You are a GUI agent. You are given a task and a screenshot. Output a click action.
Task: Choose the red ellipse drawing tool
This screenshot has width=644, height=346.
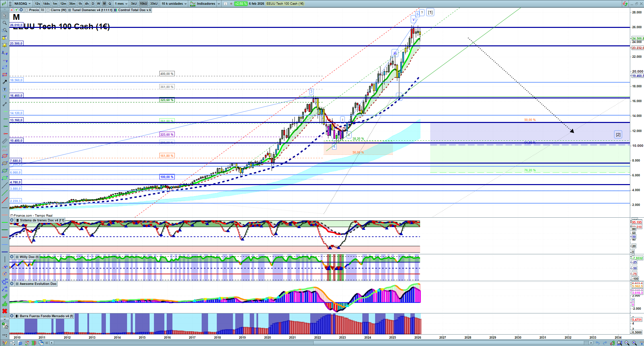4,156
